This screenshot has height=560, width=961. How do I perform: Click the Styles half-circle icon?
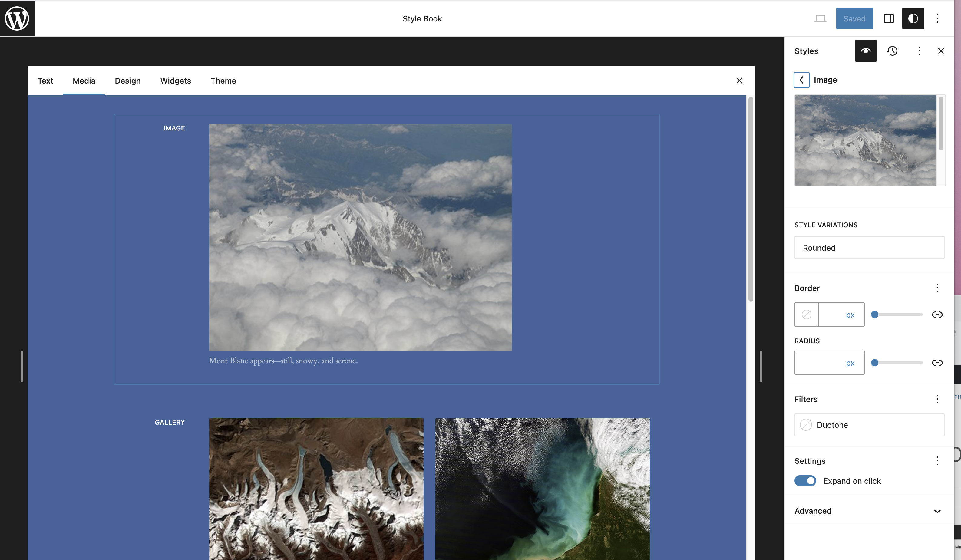[913, 18]
